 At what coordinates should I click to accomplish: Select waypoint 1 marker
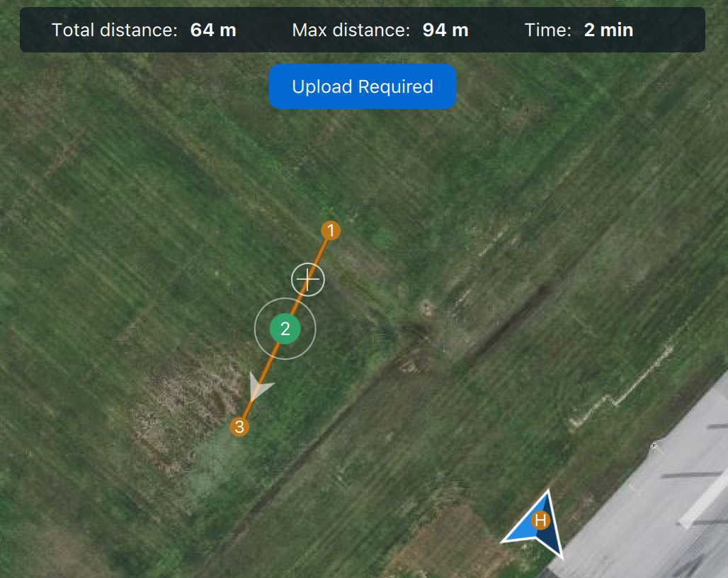point(331,230)
